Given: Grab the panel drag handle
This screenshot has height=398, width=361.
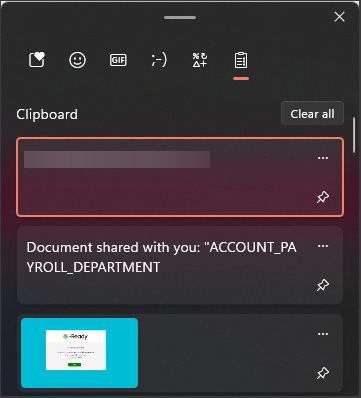Looking at the screenshot, I should (x=180, y=17).
